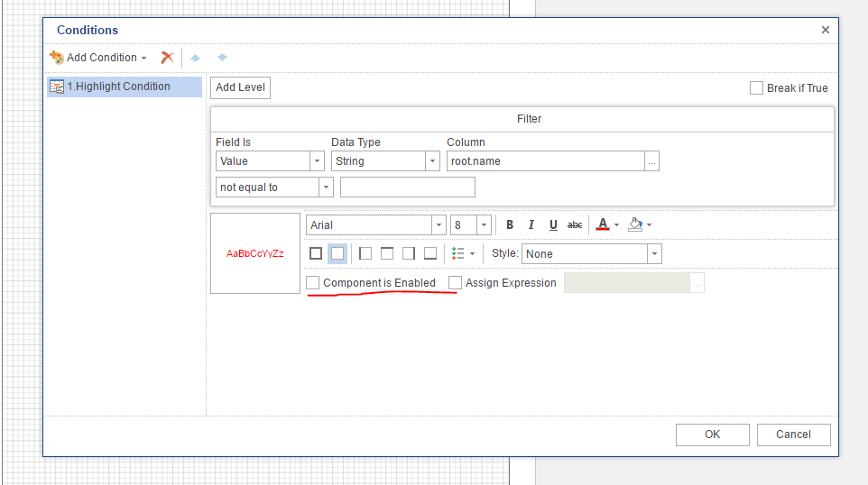Open the background fill color dropdown arrow
The width and height of the screenshot is (868, 485).
[x=650, y=225]
